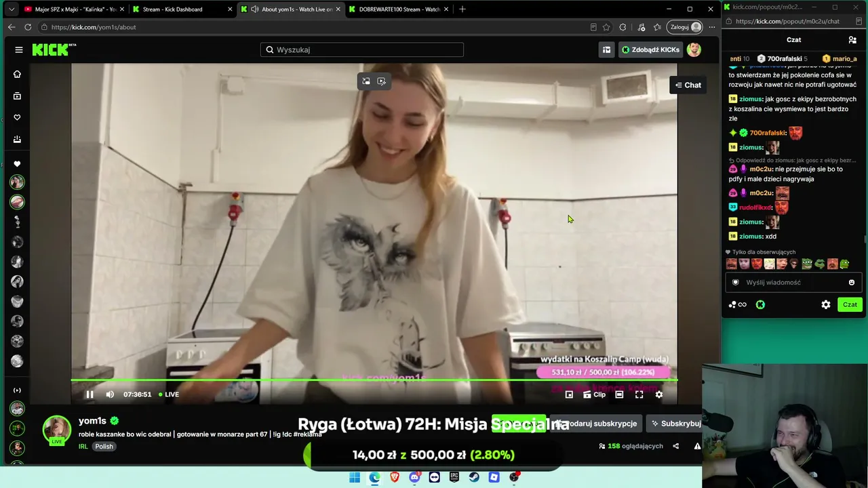
Task: Click the Zaloguj profile button
Action: [686, 27]
